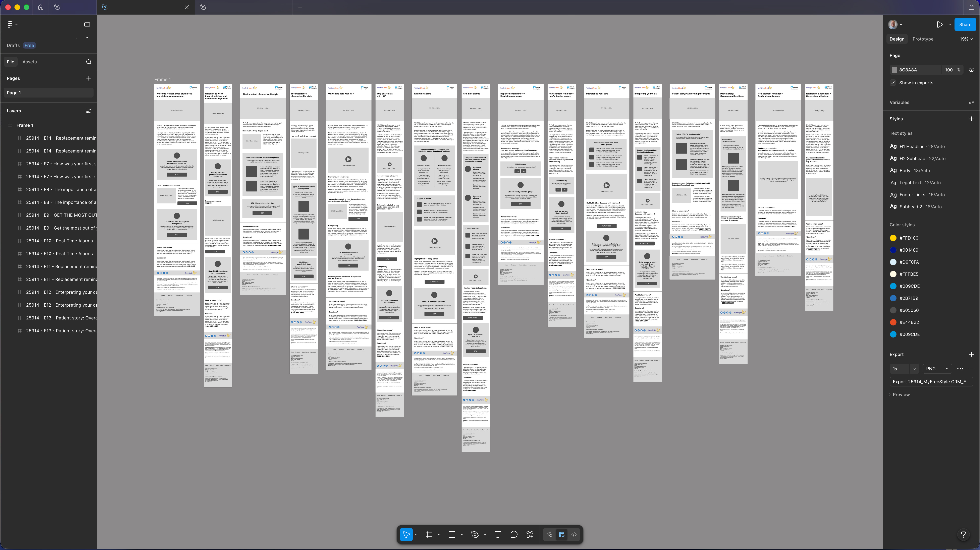Switch to the Draw mode pencil icon
Viewport: 980px width, 550px height.
coord(549,534)
